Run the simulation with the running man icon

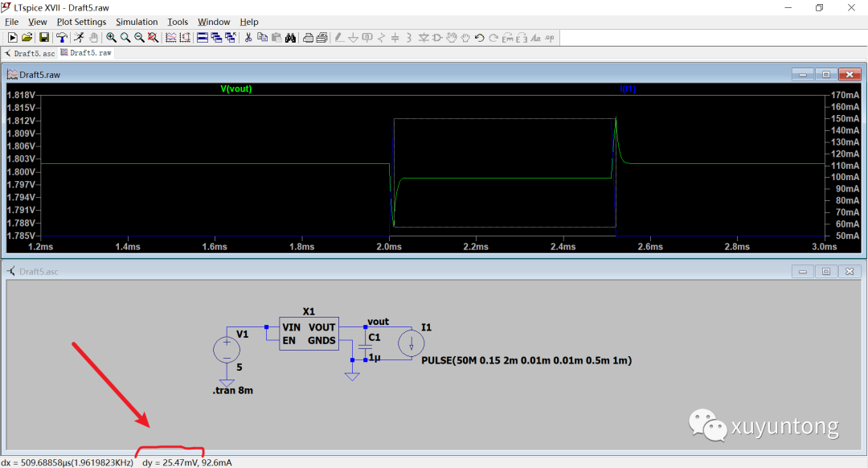click(79, 38)
